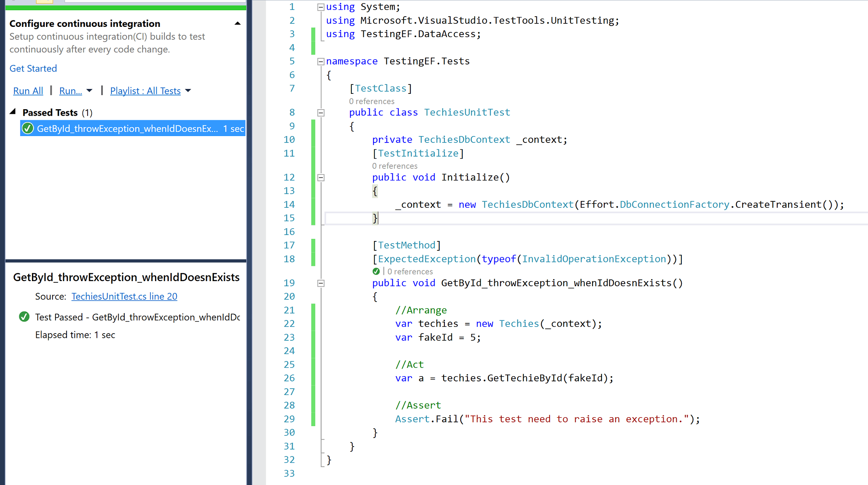Screen dimensions: 868x485
Task: Click the Get Started link
Action: (33, 68)
